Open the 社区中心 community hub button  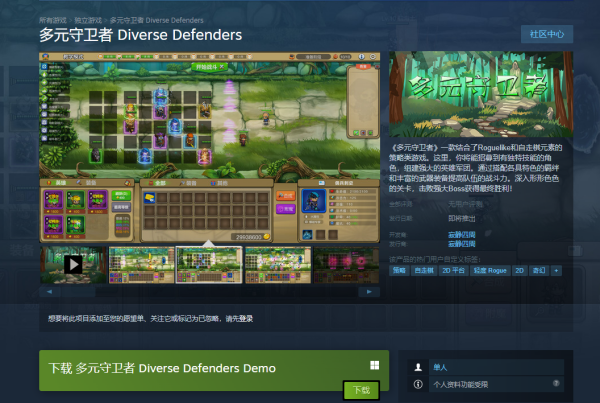547,34
